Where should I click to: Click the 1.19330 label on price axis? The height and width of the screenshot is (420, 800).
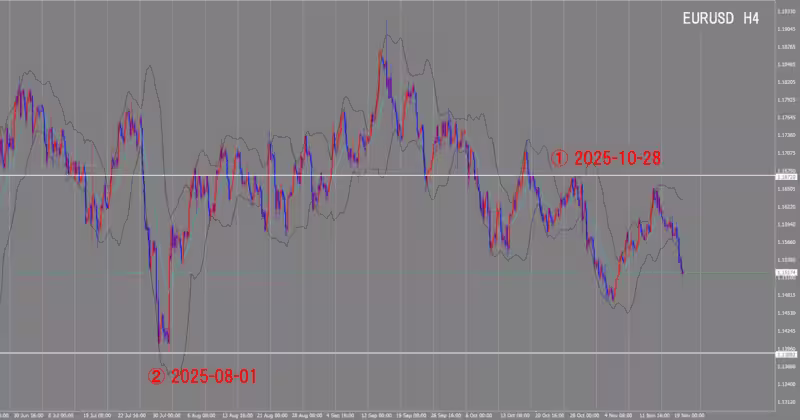click(786, 11)
